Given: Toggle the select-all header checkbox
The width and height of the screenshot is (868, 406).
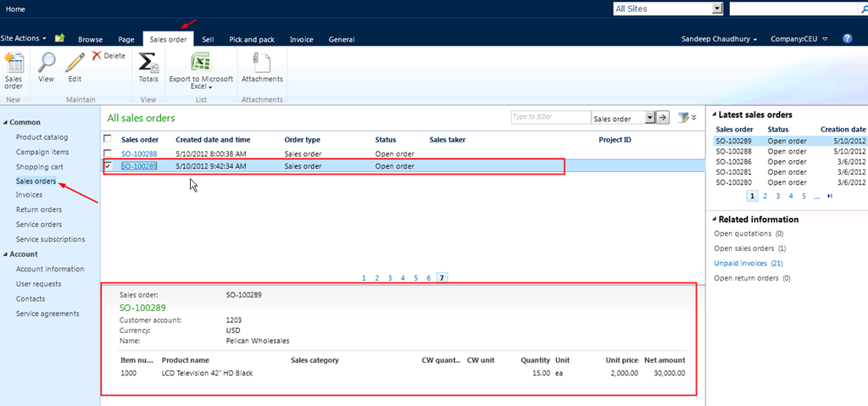Looking at the screenshot, I should pyautogui.click(x=107, y=139).
